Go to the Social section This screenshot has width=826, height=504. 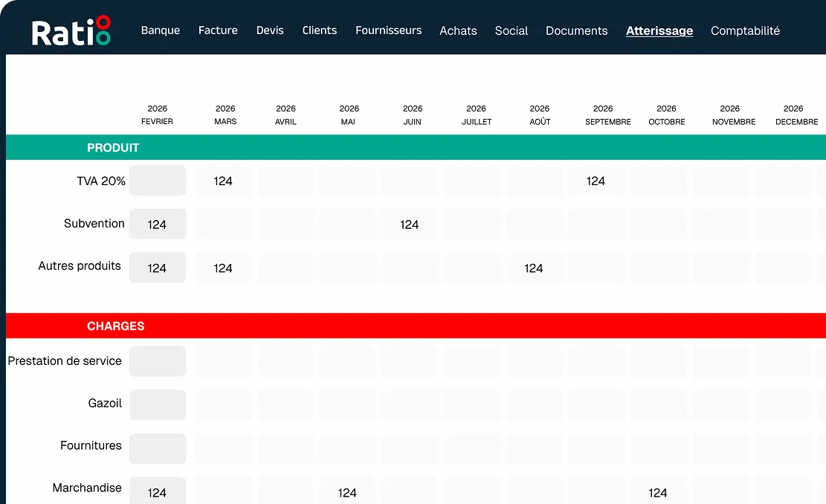511,30
